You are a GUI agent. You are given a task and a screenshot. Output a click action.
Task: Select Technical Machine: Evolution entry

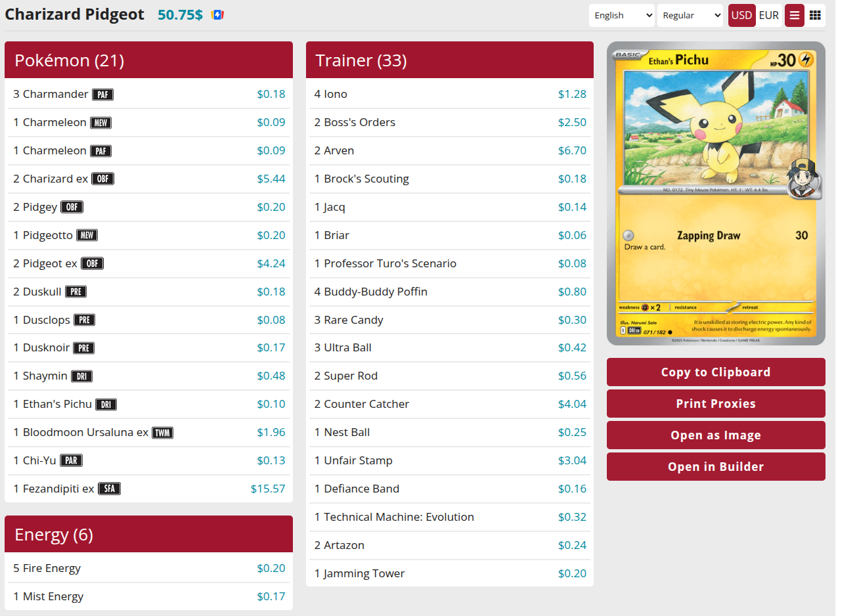click(x=450, y=517)
